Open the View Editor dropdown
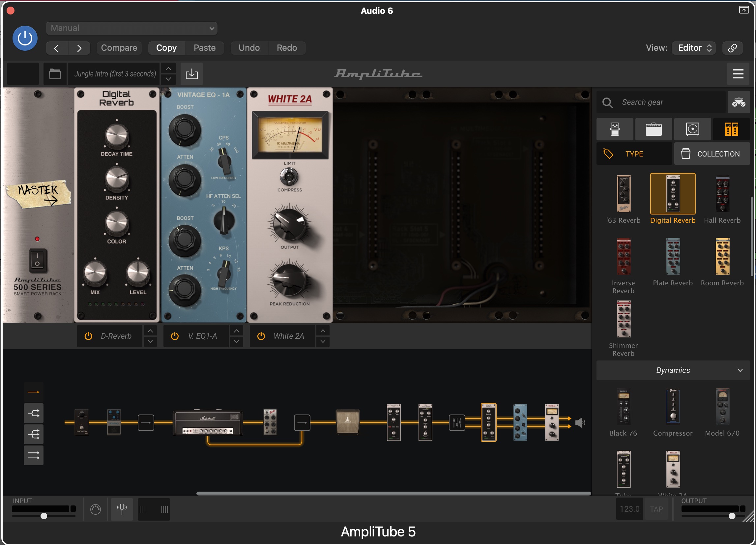Screen dimensions: 756x545 pos(693,48)
